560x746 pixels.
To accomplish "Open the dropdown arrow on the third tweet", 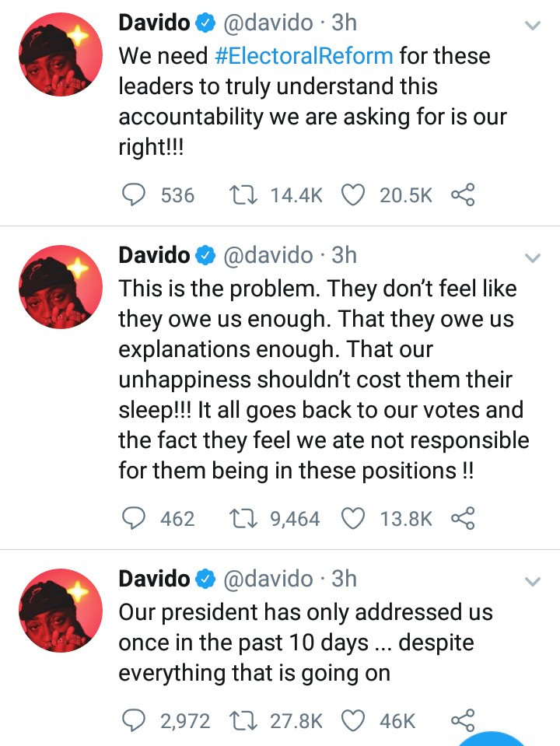I will point(533,581).
